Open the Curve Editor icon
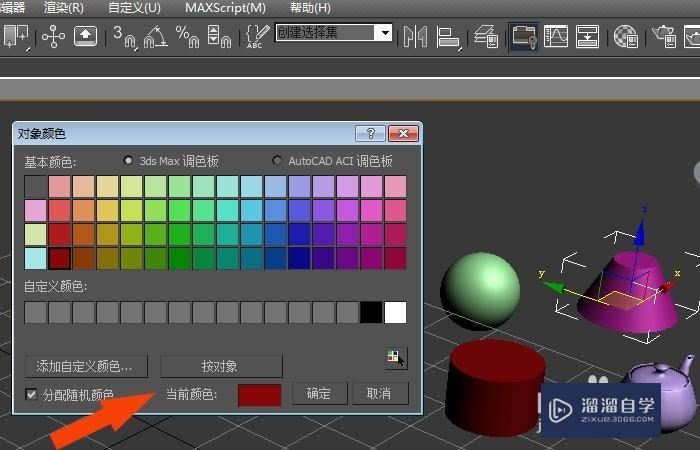700x450 pixels. [556, 37]
